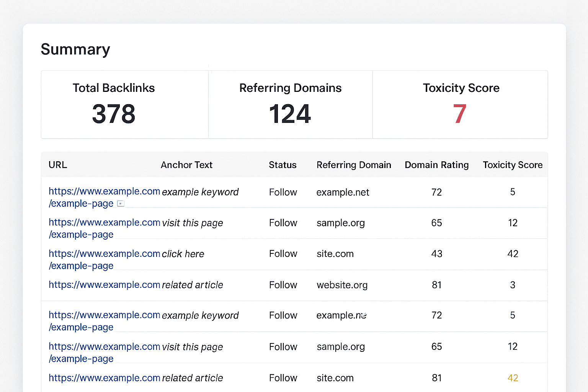Image resolution: width=588 pixels, height=392 pixels.
Task: Select "related article" in the site.com row
Action: point(193,378)
